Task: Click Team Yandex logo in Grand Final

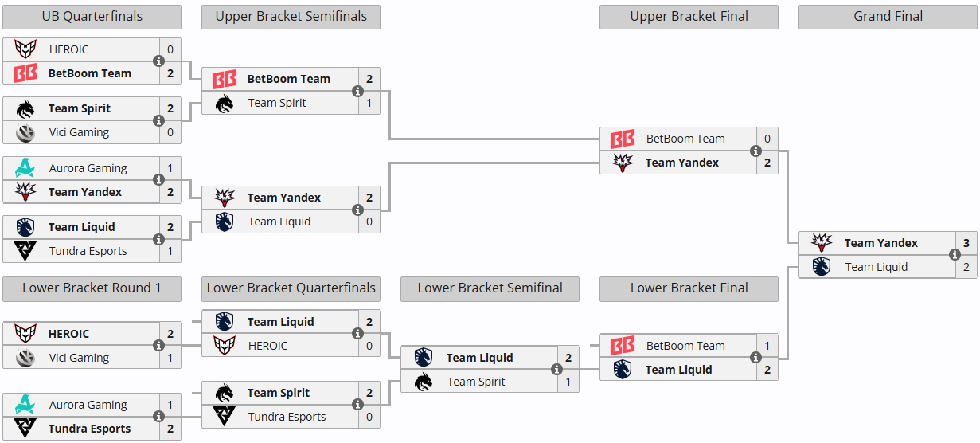Action: pyautogui.click(x=822, y=243)
